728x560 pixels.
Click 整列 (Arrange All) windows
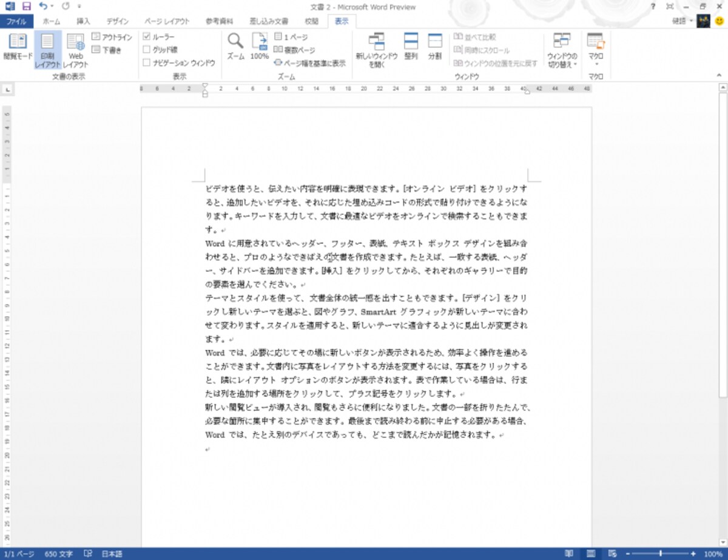pyautogui.click(x=411, y=47)
